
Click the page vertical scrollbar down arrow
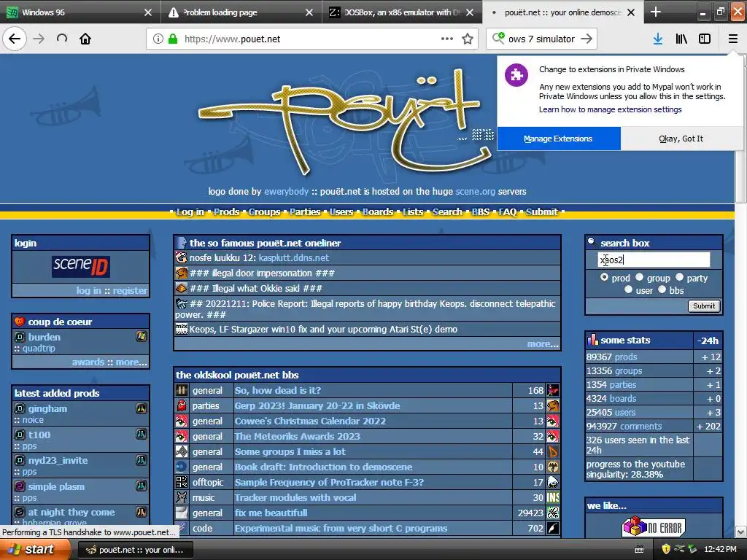pyautogui.click(x=740, y=532)
